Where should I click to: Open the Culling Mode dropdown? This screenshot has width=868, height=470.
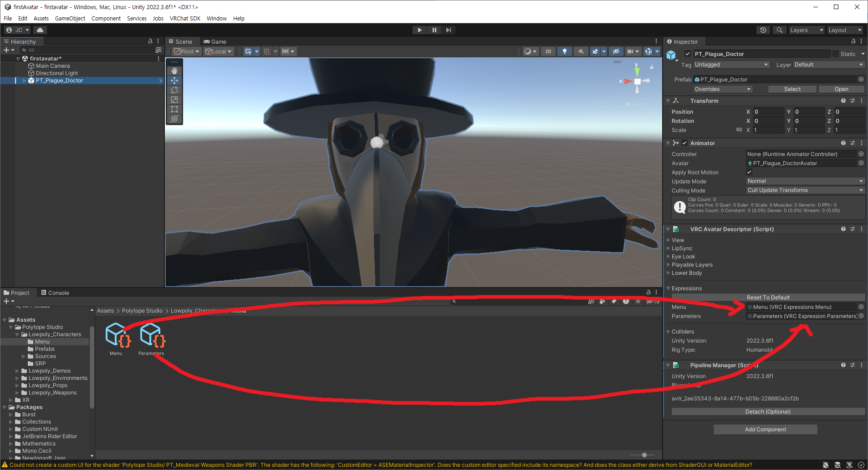pyautogui.click(x=805, y=190)
